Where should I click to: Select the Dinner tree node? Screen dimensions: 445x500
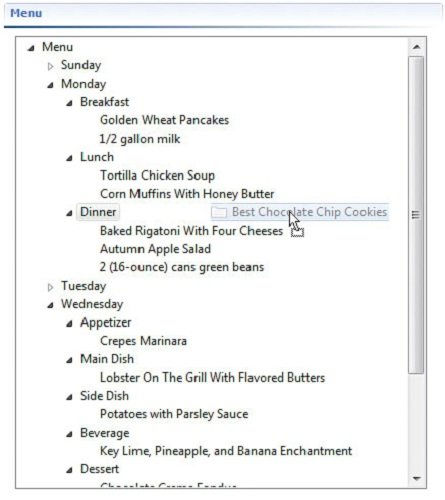click(98, 212)
